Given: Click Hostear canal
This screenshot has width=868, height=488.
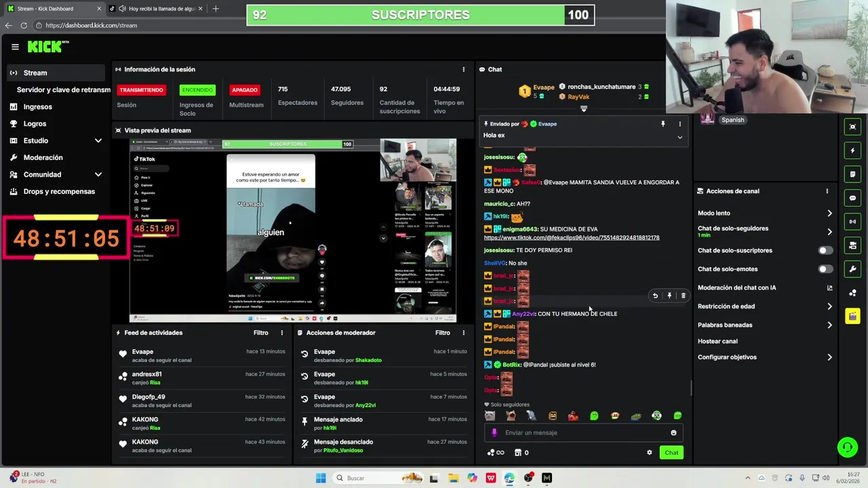Looking at the screenshot, I should pos(717,342).
